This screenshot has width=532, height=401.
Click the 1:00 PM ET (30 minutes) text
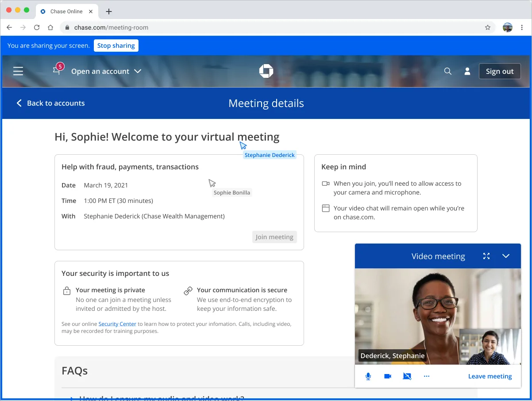[x=119, y=201]
